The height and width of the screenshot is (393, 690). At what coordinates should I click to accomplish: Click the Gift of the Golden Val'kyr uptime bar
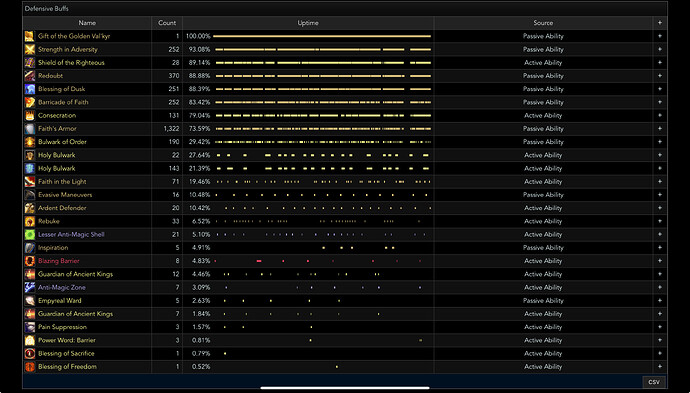(x=322, y=36)
